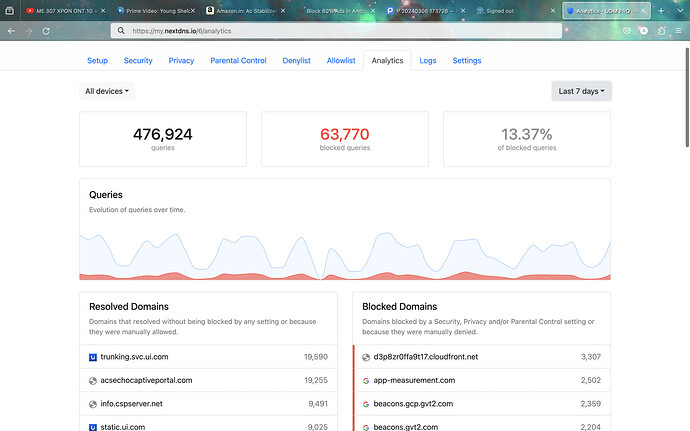The image size is (690, 431).
Task: Expand the All devices dropdown
Action: 107,91
